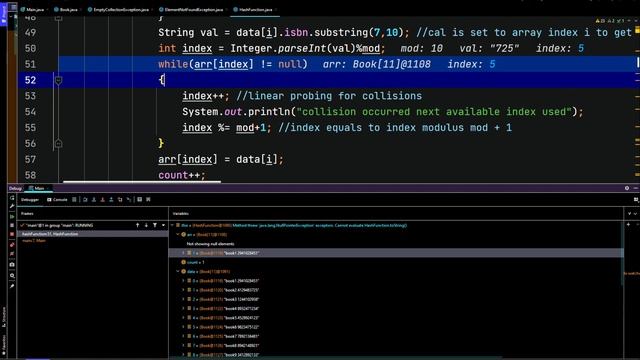
Task: Click the red Stop debug icon
Action: [x=12, y=234]
